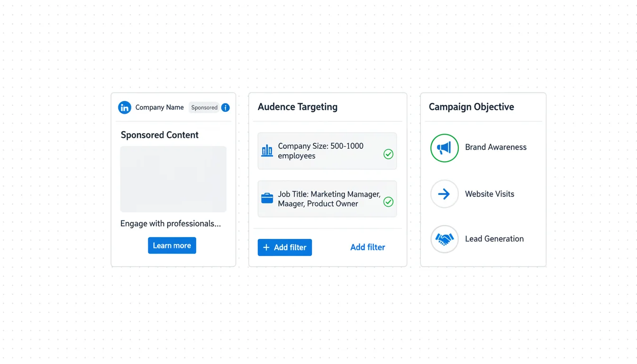Select the Website Visits arrow icon

pos(444,194)
